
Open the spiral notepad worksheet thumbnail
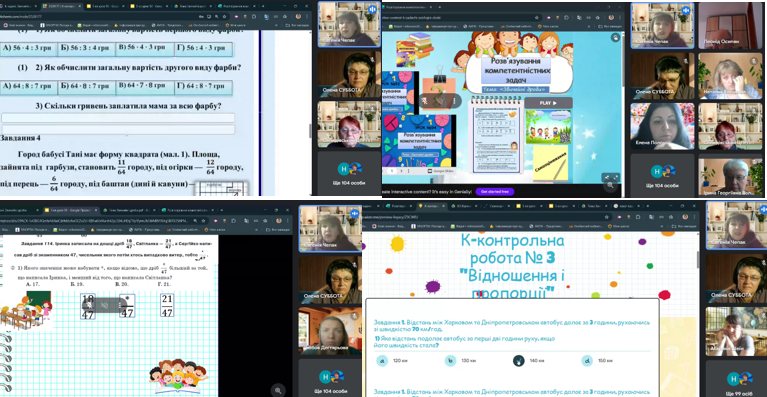[496, 134]
